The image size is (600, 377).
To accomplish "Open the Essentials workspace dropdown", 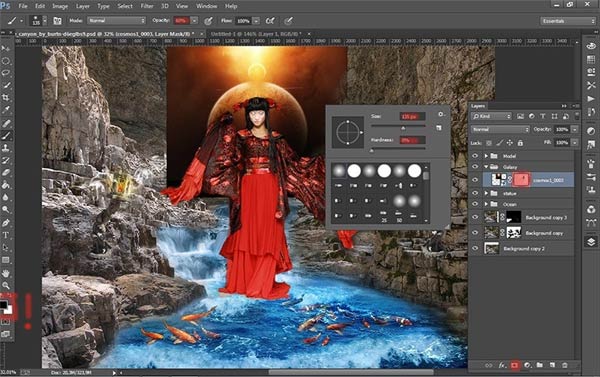I will pos(567,21).
